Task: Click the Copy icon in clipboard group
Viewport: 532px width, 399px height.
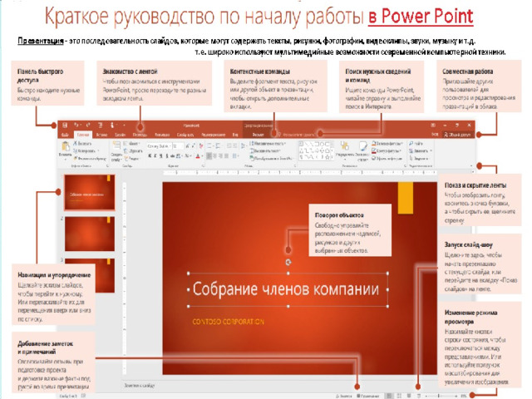Action: tap(76, 150)
